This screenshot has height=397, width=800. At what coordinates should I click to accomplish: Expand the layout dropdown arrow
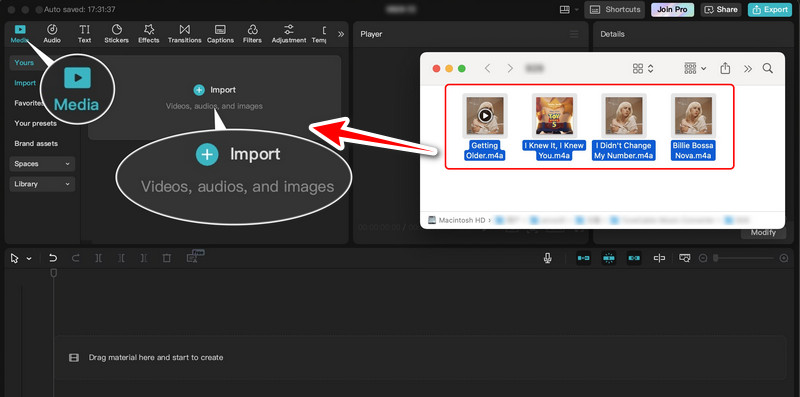tap(577, 10)
